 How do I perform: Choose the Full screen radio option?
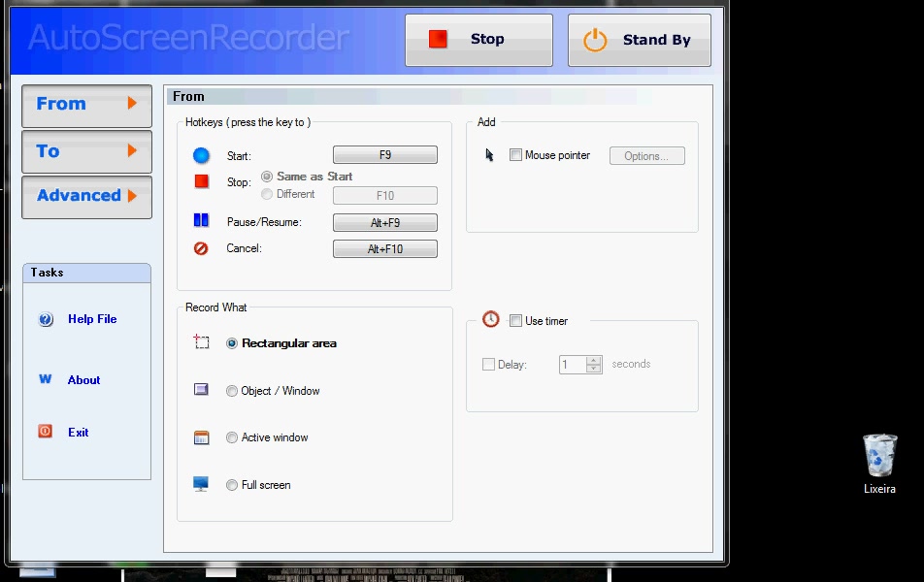pos(232,485)
